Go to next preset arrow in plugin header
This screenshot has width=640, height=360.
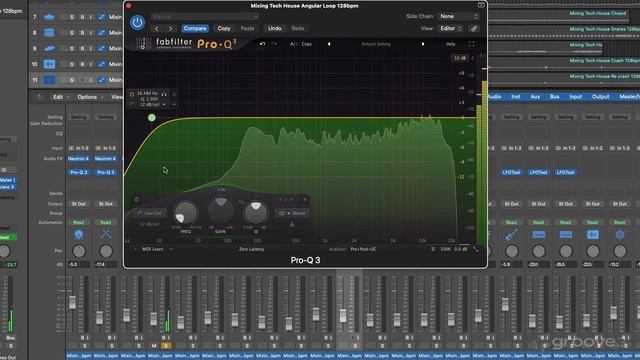[x=171, y=29]
